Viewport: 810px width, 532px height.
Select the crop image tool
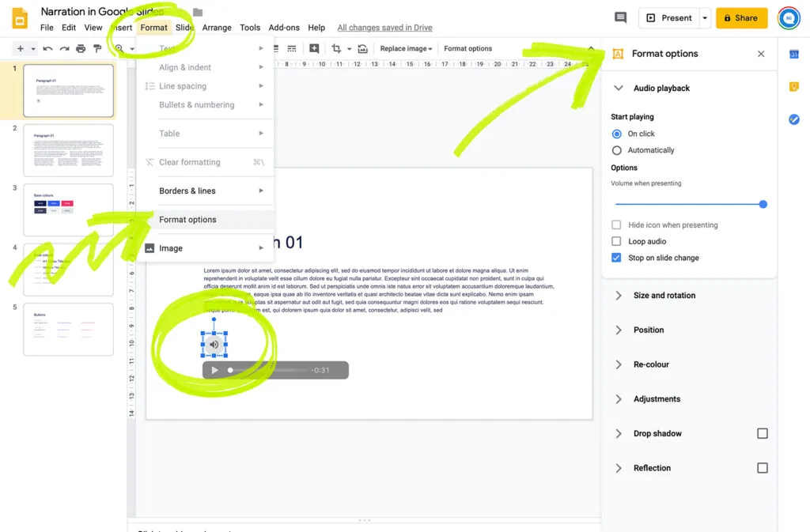(x=336, y=48)
